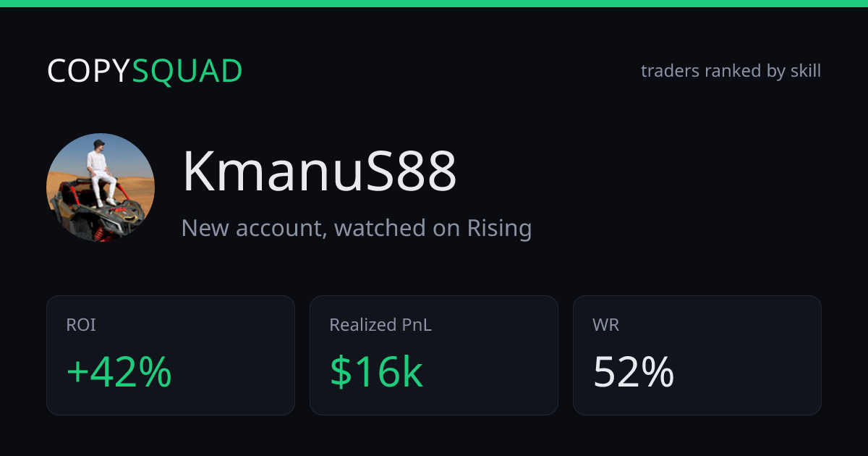Image resolution: width=868 pixels, height=456 pixels.
Task: Click the KmanuS88 profile avatar
Action: pyautogui.click(x=101, y=187)
